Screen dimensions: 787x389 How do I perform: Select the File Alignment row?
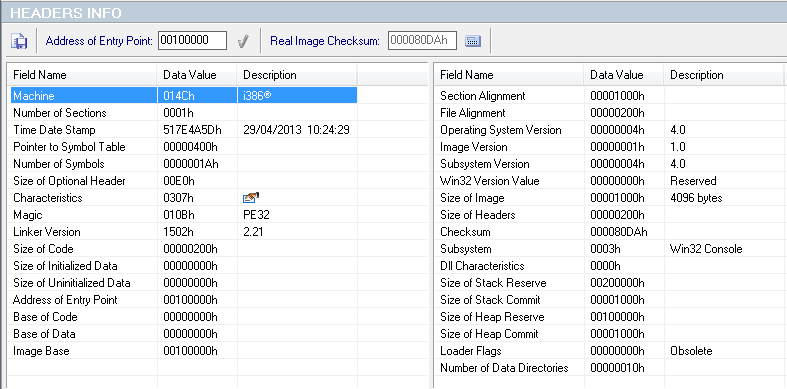(x=610, y=112)
